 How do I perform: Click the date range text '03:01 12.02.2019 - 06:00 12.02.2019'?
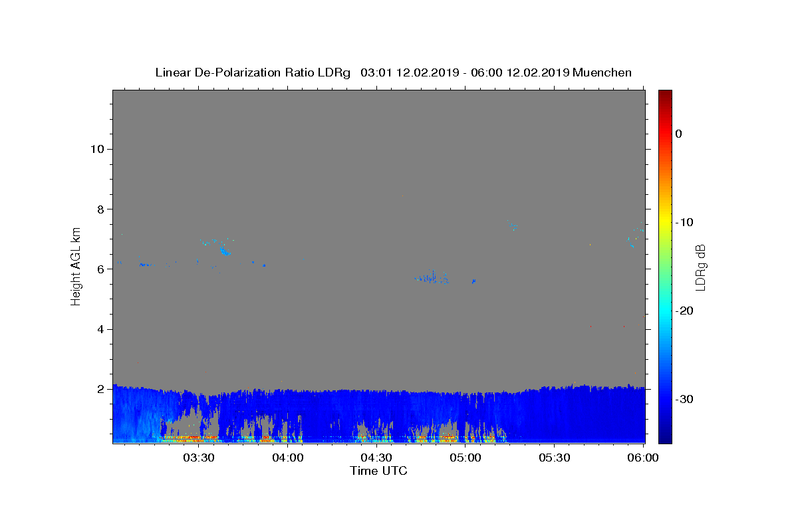(x=465, y=72)
